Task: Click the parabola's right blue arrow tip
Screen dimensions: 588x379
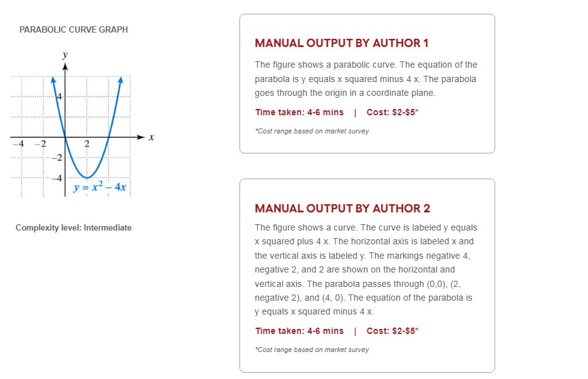Action: coord(120,80)
